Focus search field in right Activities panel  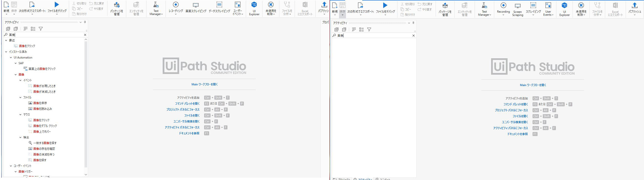pos(374,35)
